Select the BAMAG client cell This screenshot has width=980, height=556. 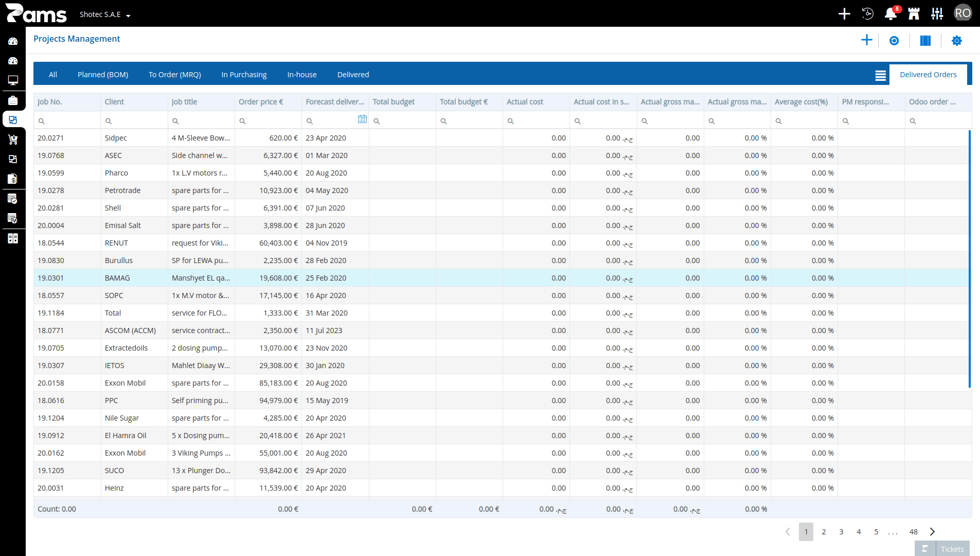pos(134,278)
